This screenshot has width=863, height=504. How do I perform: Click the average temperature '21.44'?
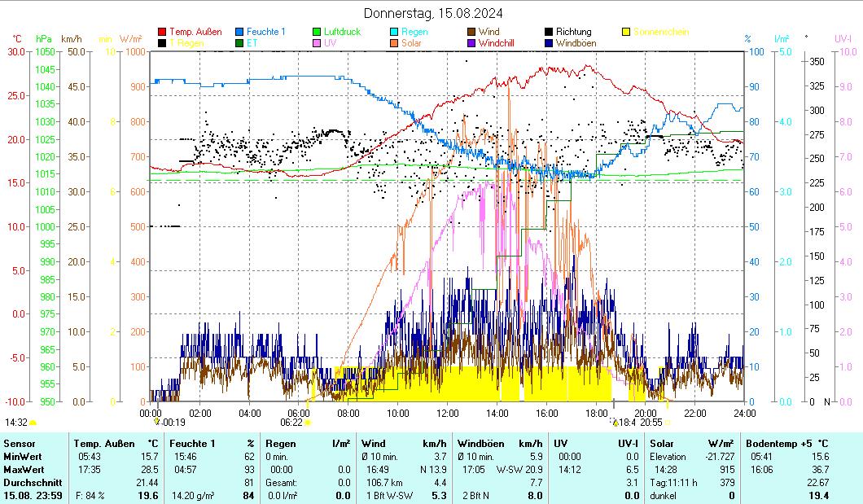[147, 483]
